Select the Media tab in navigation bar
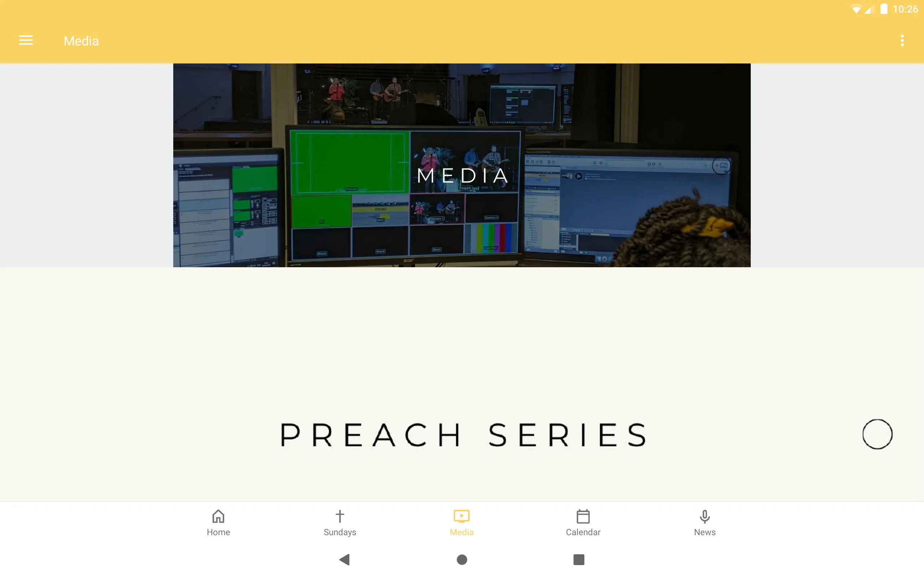Image resolution: width=924 pixels, height=577 pixels. 462,522
